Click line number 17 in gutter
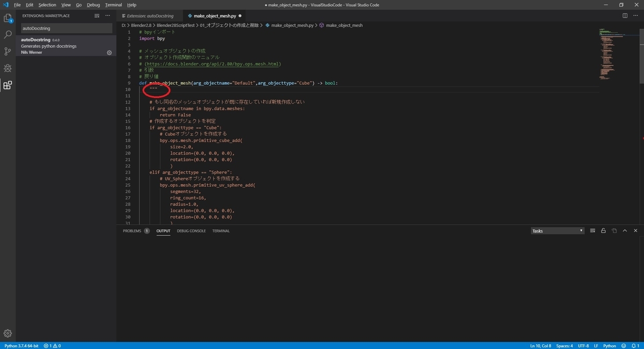Viewport: 644px width, 349px height. coord(128,134)
